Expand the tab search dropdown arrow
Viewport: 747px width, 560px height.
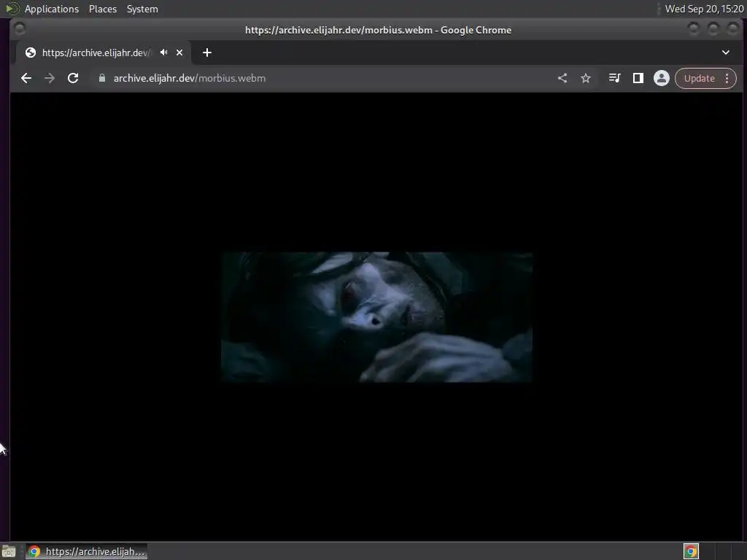(726, 52)
